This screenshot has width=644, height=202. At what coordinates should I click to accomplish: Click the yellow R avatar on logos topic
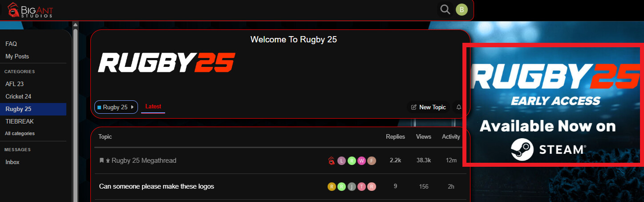click(332, 186)
